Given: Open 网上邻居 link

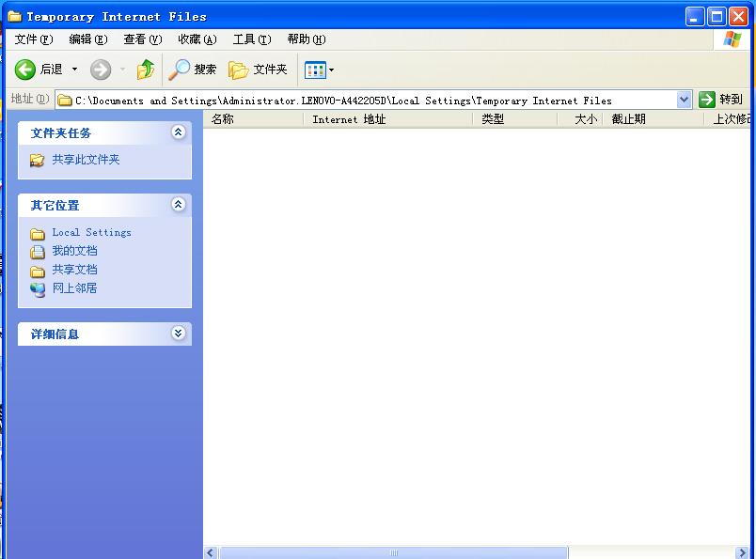Looking at the screenshot, I should 74,288.
